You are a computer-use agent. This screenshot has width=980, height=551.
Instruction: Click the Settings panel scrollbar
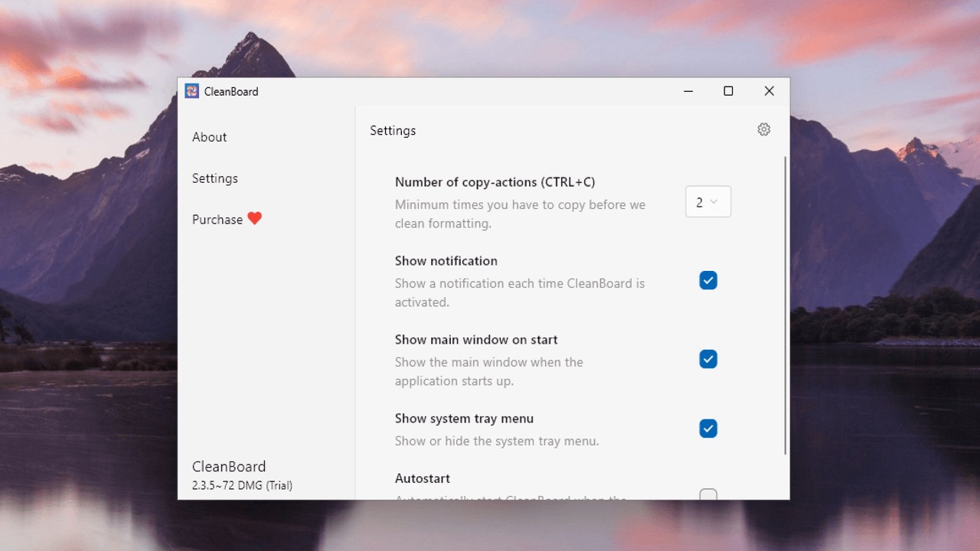[785, 306]
